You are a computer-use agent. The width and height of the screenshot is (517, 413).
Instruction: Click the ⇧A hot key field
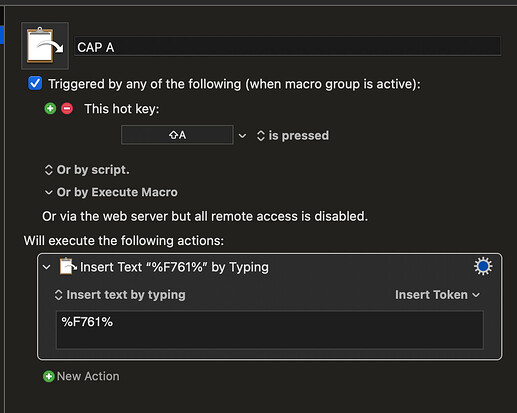coord(177,135)
